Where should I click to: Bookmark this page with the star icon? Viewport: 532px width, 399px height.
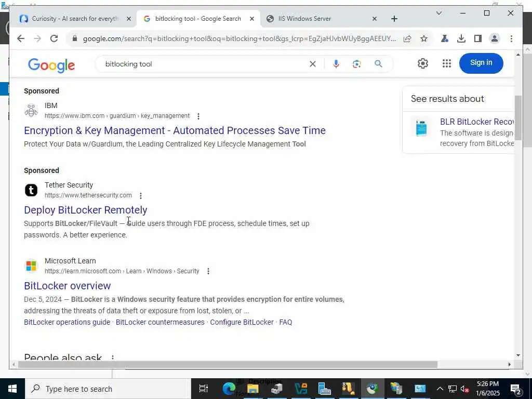point(424,38)
